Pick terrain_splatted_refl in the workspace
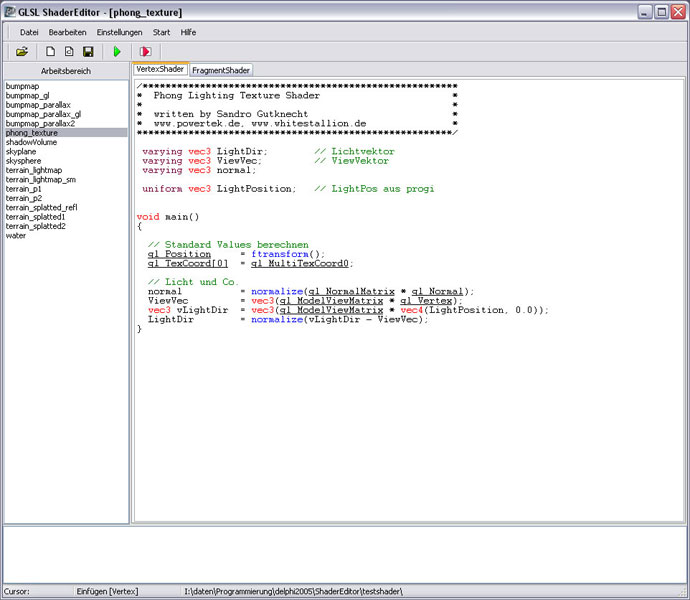Screen dimensions: 690x600 pyautogui.click(x=42, y=207)
